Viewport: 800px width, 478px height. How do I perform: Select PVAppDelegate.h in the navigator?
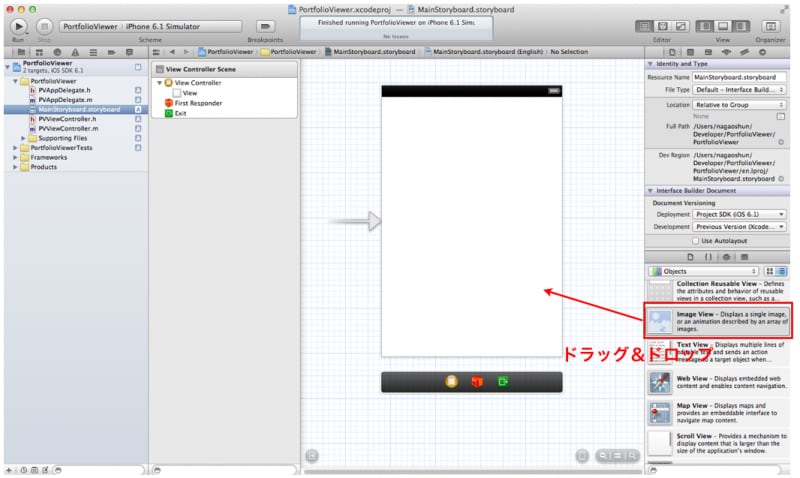(x=64, y=90)
